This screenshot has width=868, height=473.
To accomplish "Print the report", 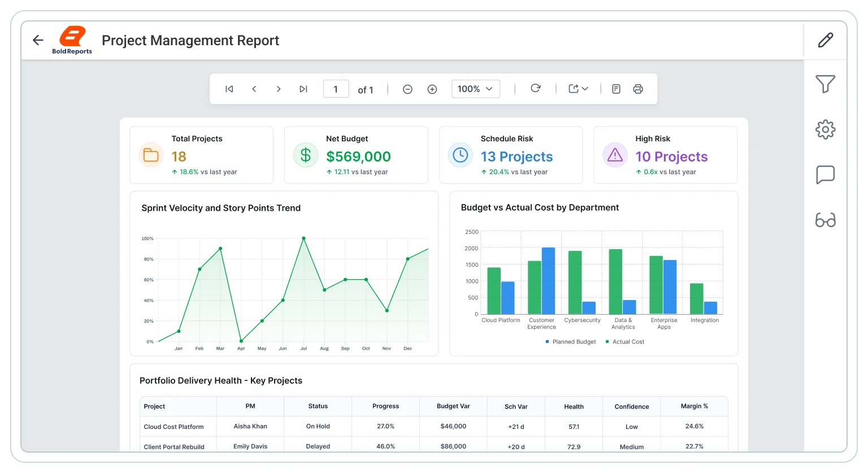I will pos(638,89).
